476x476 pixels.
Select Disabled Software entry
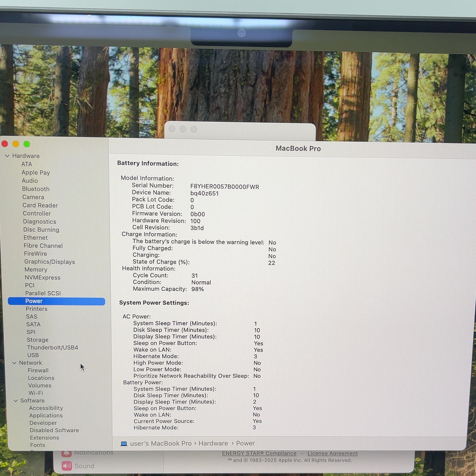click(x=54, y=430)
